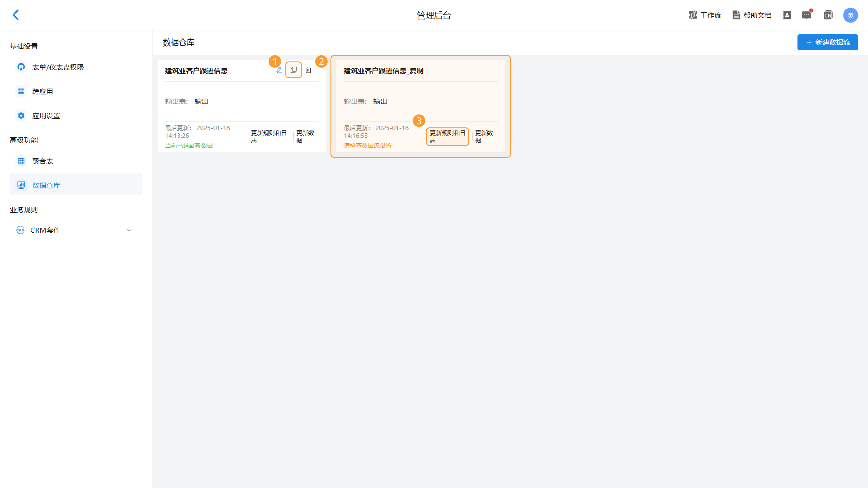
Task: Delete the 建筑业客户跟进信息 data flow
Action: click(x=308, y=70)
